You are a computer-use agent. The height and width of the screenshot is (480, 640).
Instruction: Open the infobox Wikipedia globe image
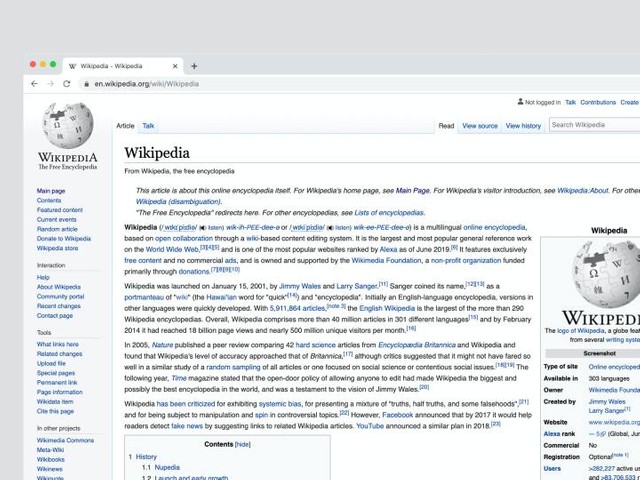point(606,273)
